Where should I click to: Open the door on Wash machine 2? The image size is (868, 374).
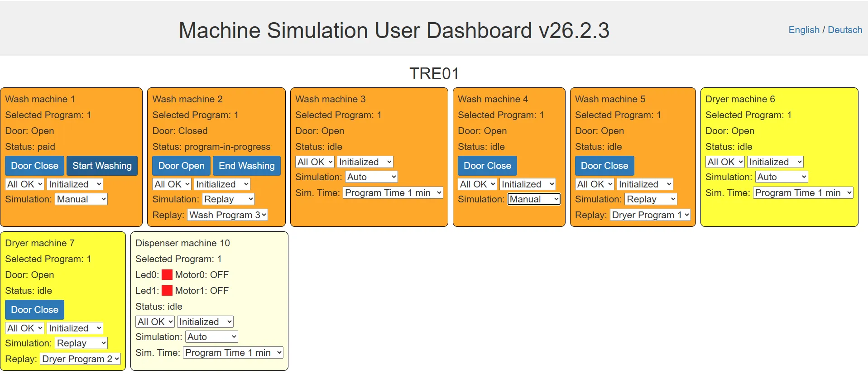pos(182,166)
